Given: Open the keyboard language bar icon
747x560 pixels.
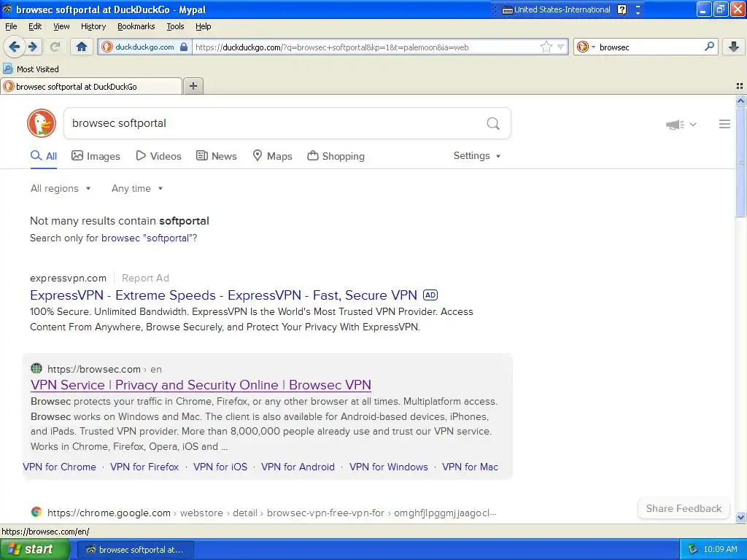Looking at the screenshot, I should point(508,10).
